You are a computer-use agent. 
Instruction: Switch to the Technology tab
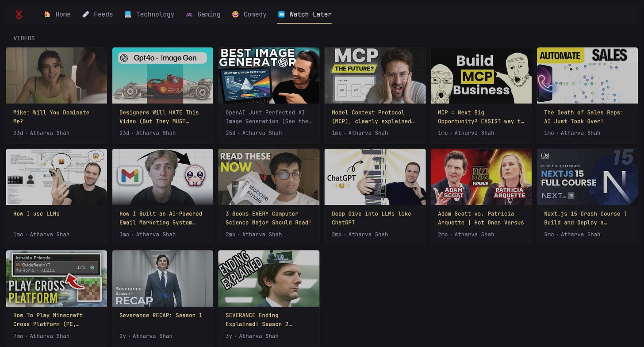click(x=149, y=14)
